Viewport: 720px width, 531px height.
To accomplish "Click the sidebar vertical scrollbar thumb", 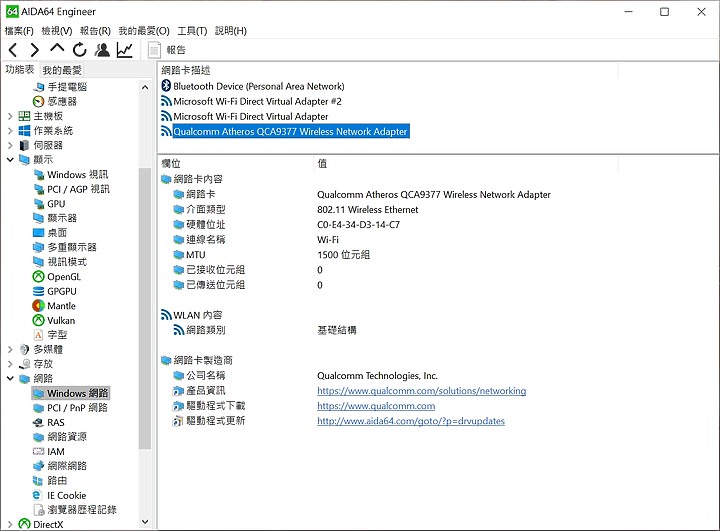I will coord(145,309).
